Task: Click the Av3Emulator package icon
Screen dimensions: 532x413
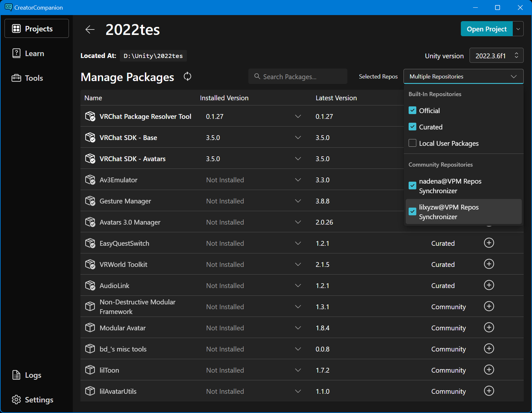Action: pos(90,180)
